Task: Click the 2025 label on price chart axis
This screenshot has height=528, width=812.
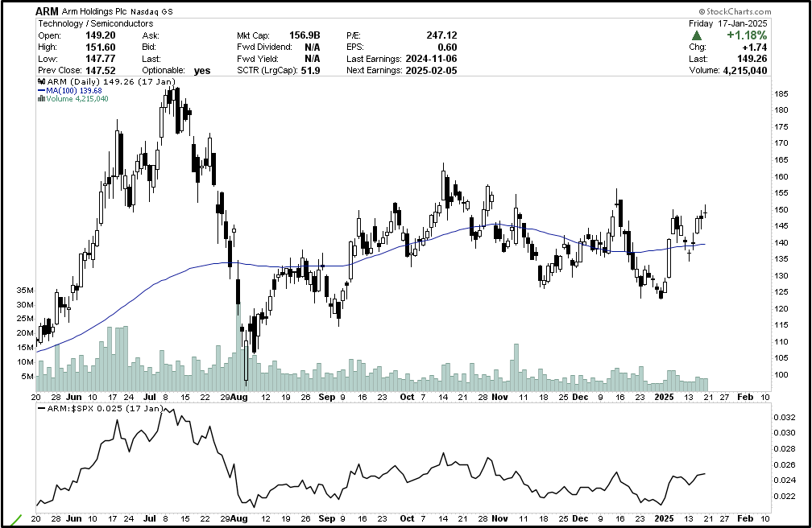Action: [x=665, y=397]
